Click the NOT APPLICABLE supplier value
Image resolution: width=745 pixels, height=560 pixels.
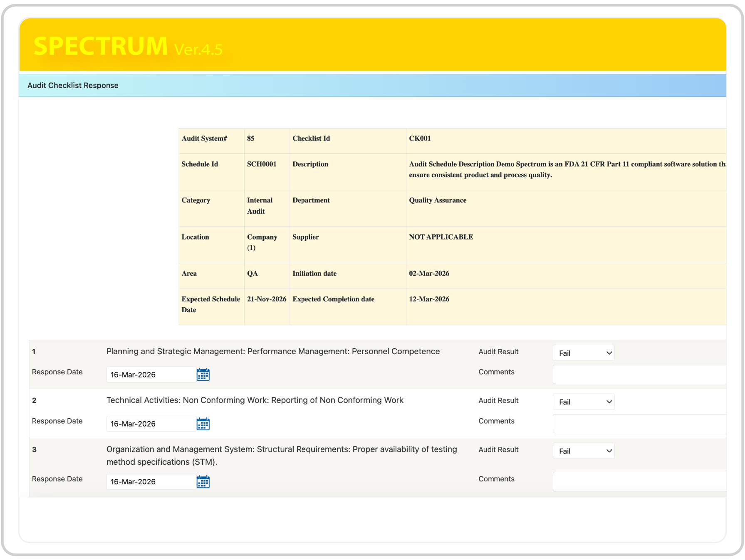(x=441, y=237)
